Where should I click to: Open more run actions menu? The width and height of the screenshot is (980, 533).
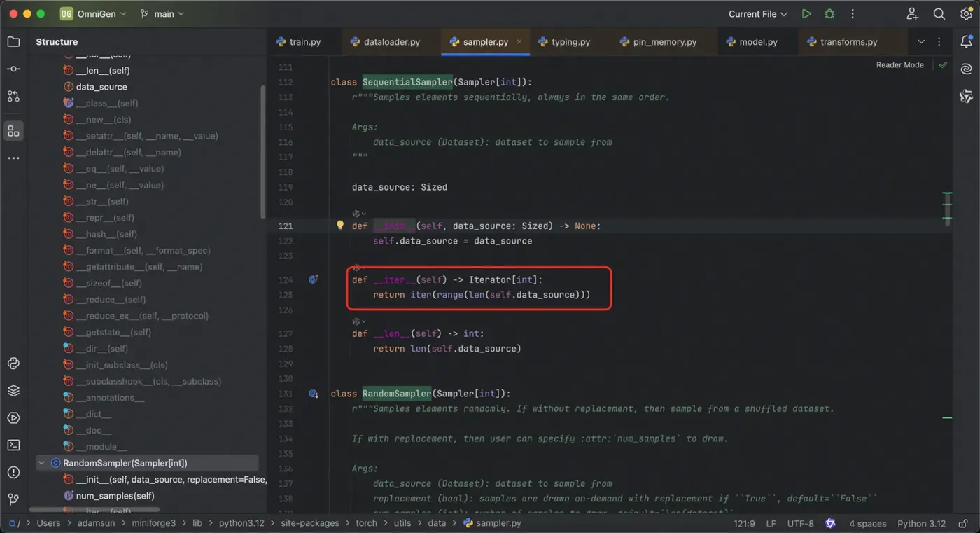853,14
